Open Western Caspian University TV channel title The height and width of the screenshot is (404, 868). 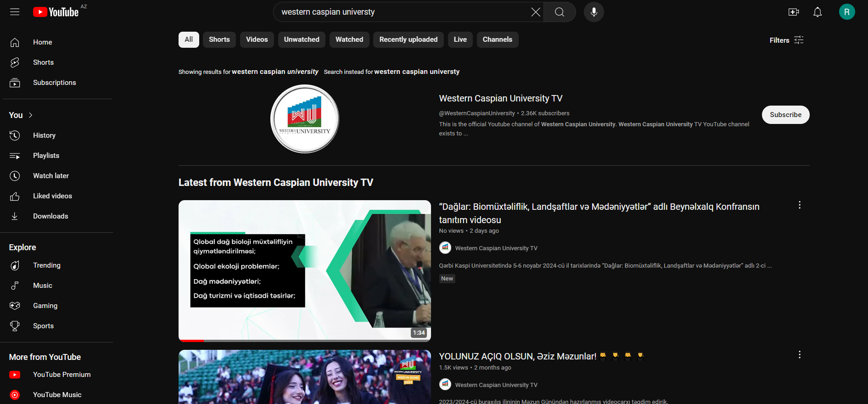pyautogui.click(x=501, y=98)
